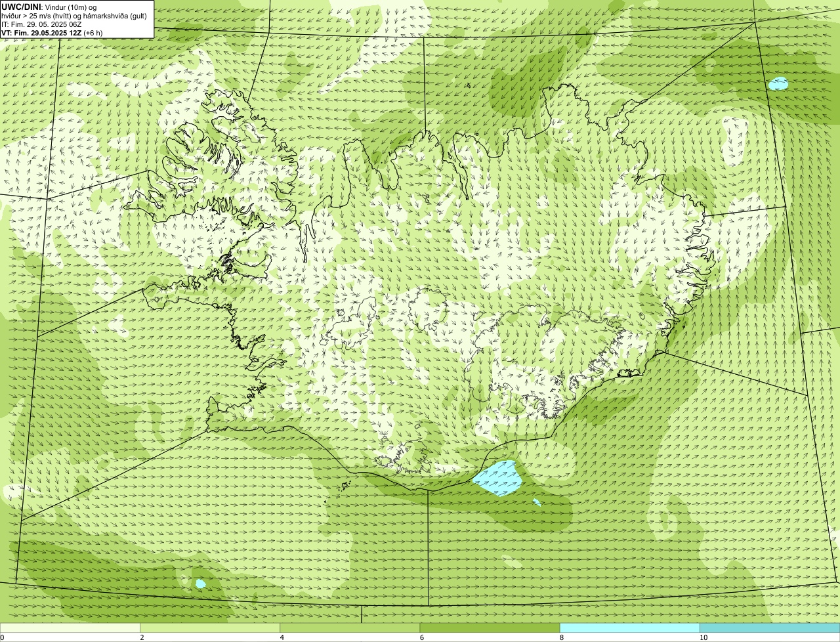840x642 pixels.
Task: Click the scale label '4'
Action: tap(282, 637)
